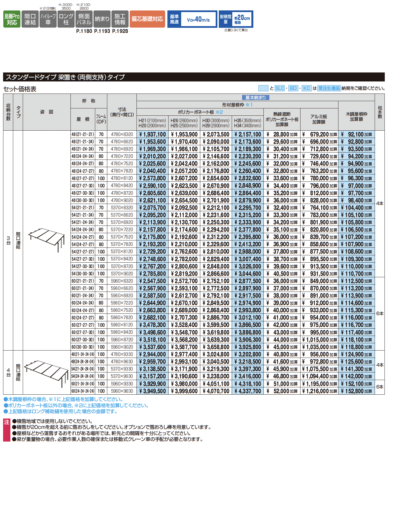Viewport: 405px width, 532px height.
Task: Click the 施工情報 badge
Action: (x=120, y=19)
